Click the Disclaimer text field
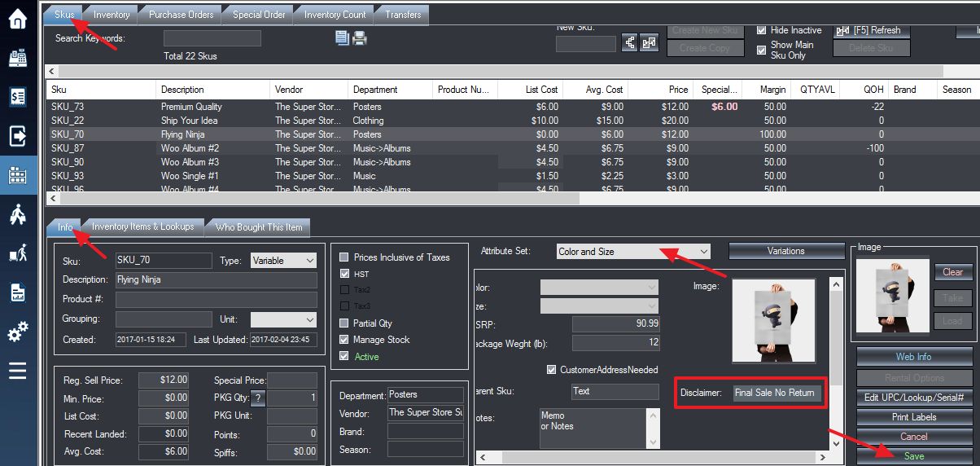980x466 pixels. click(x=777, y=393)
